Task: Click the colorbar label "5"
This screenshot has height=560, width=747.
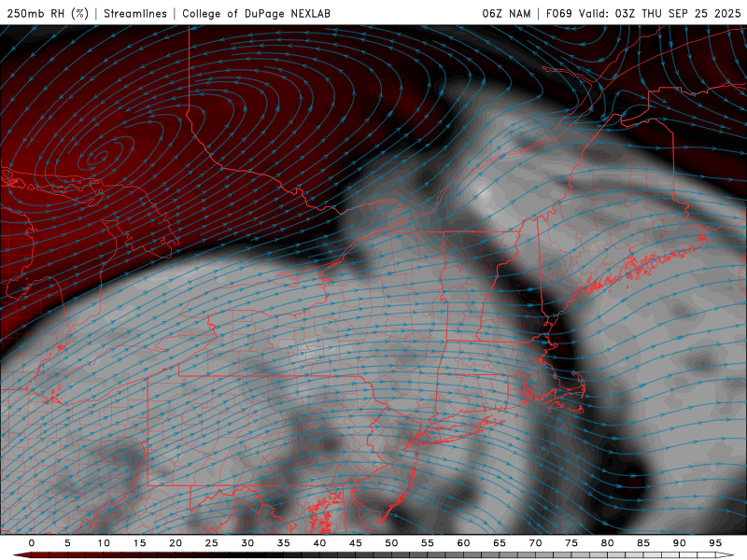Action: click(67, 543)
